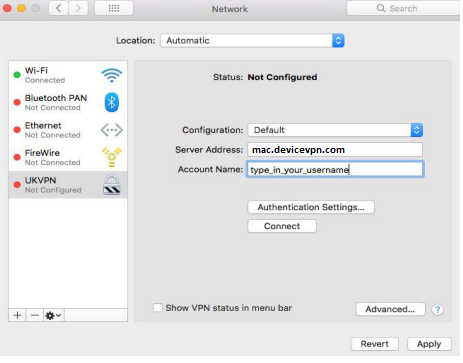
Task: Select the Wi-Fi service
Action: [x=68, y=75]
